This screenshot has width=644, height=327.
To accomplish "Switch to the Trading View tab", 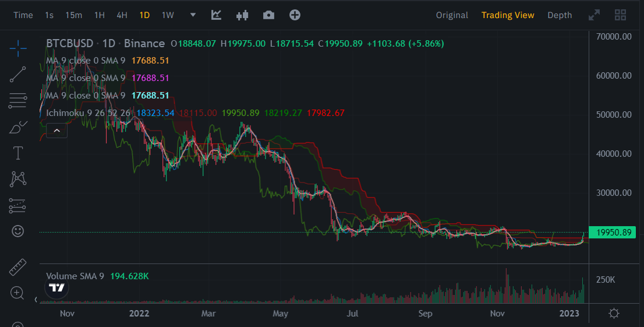I will pyautogui.click(x=508, y=15).
